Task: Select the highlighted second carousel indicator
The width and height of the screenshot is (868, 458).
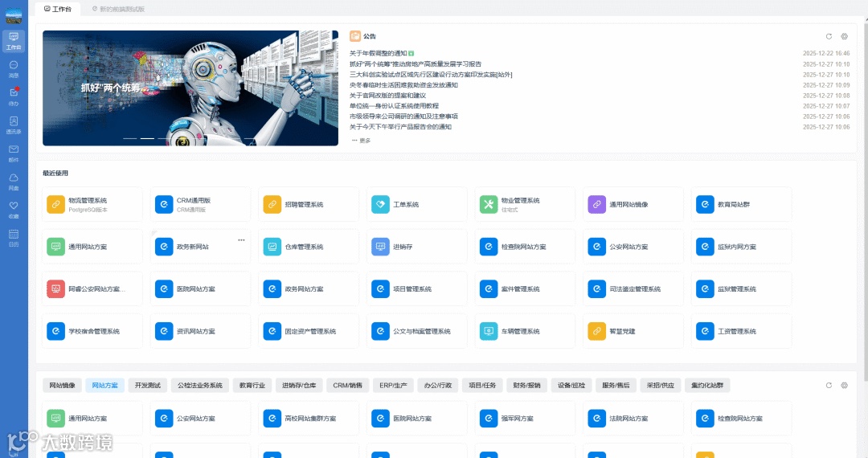Action: (147, 138)
